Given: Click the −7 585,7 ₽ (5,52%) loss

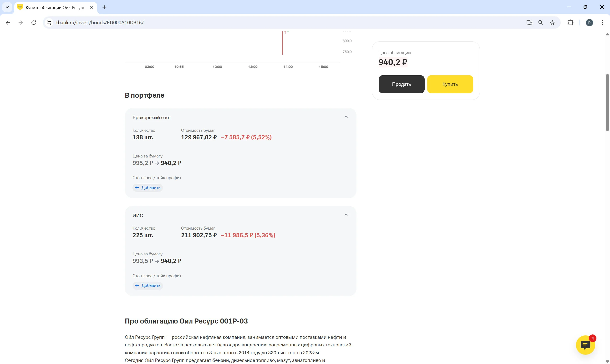Looking at the screenshot, I should coord(246,137).
